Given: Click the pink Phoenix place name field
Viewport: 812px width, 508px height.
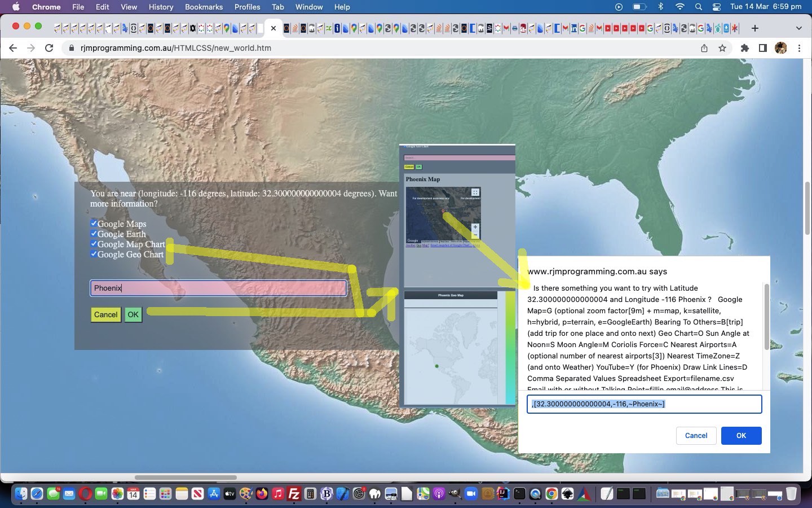Looking at the screenshot, I should click(218, 288).
